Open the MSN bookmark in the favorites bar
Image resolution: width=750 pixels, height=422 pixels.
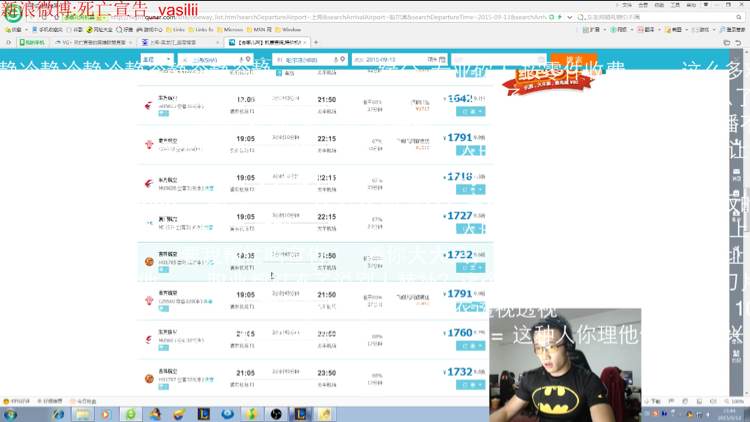pyautogui.click(x=262, y=30)
